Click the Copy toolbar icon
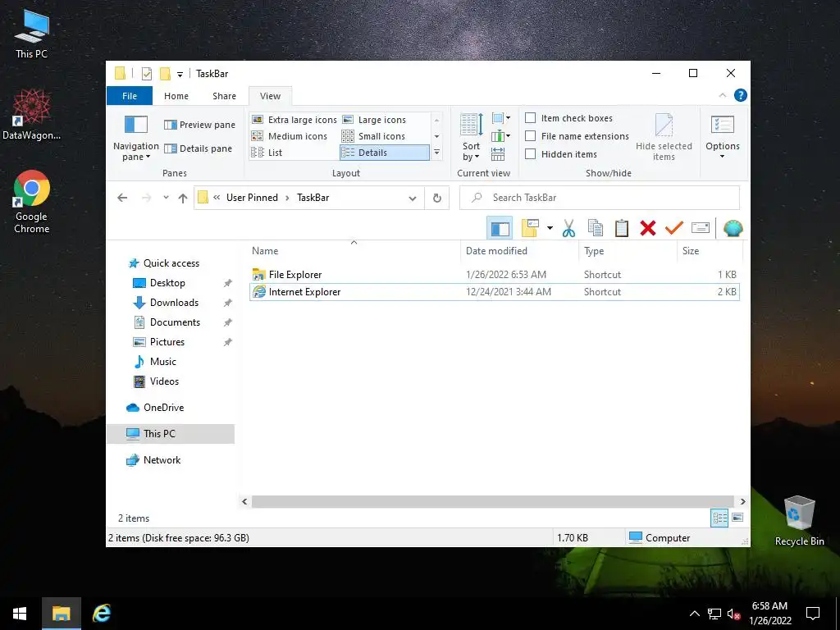This screenshot has width=840, height=630. pos(596,228)
